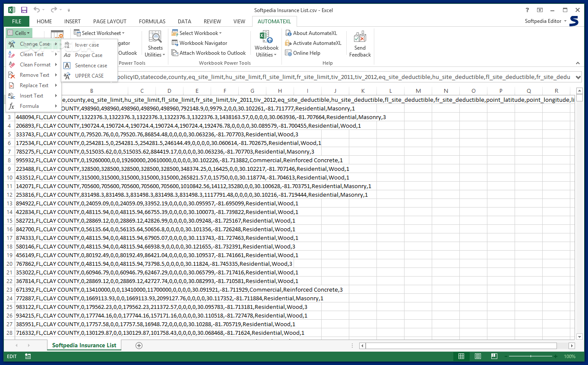The image size is (588, 365).
Task: Open the Softpedia Editor account dropdown
Action: pos(546,21)
